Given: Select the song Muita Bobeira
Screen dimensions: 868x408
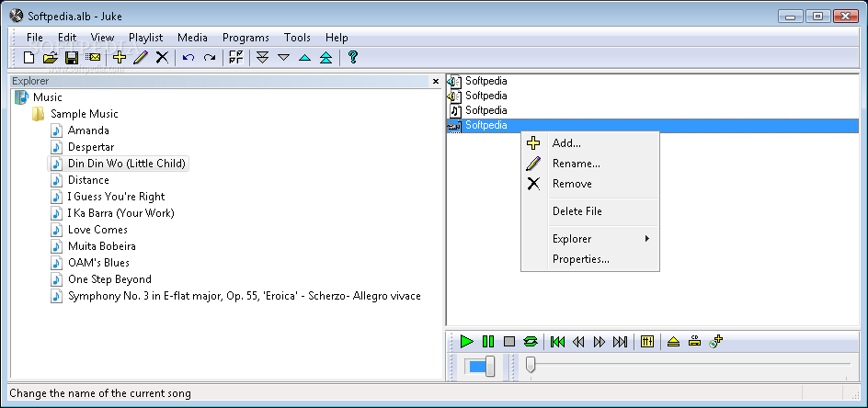Looking at the screenshot, I should [x=102, y=246].
